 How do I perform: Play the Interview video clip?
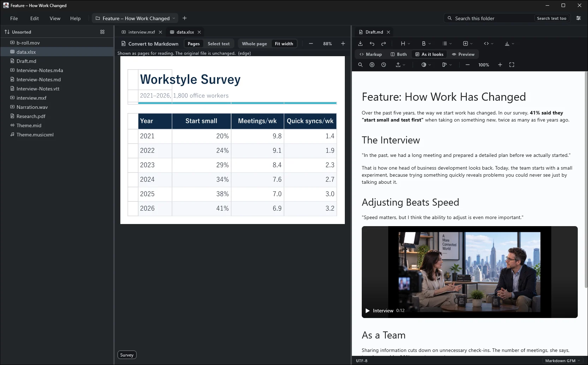367,311
